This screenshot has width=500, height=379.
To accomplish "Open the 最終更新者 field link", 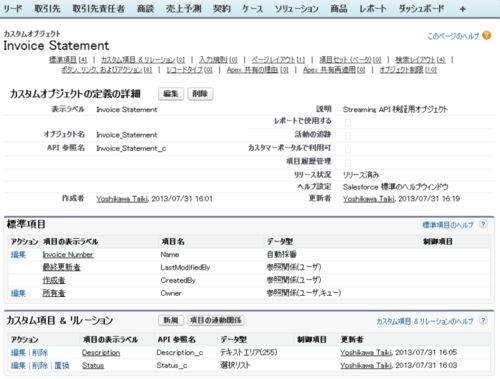I will (x=61, y=267).
